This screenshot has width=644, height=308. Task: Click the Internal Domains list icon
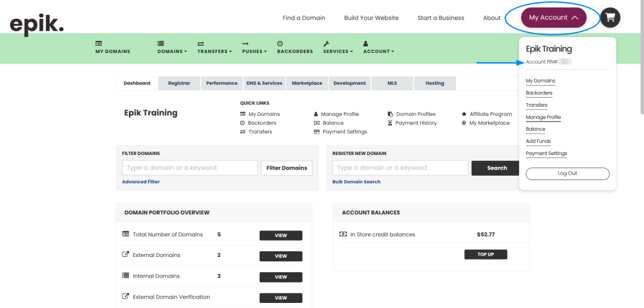click(126, 275)
